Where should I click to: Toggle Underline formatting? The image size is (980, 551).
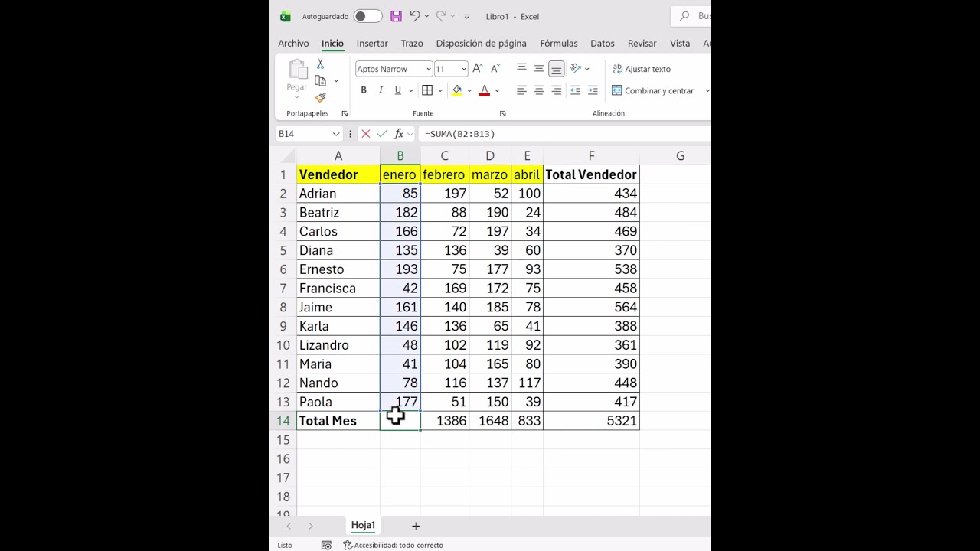(x=397, y=90)
